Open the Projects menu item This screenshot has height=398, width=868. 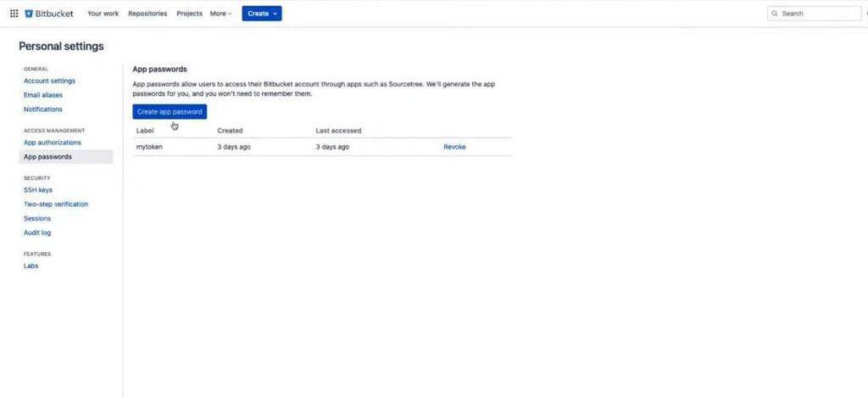point(189,14)
